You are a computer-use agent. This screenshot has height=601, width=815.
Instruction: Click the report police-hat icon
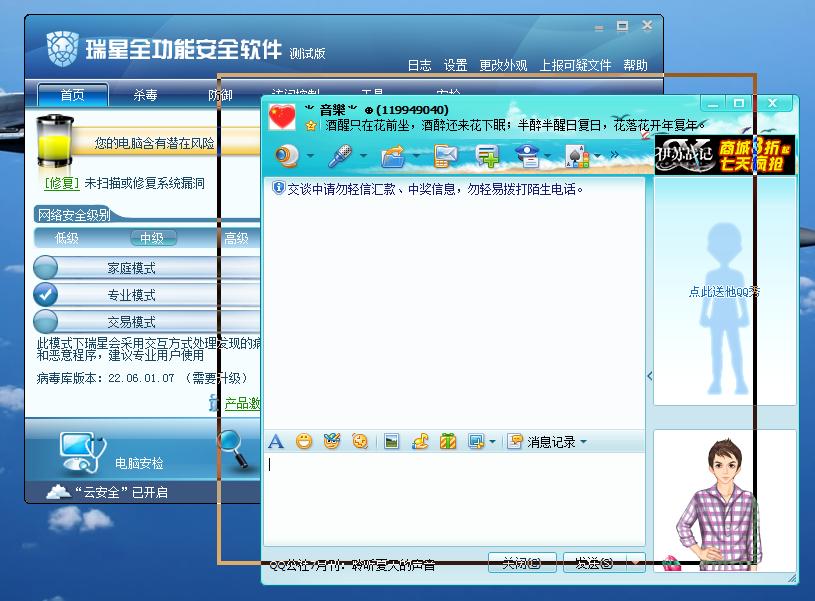pos(527,155)
